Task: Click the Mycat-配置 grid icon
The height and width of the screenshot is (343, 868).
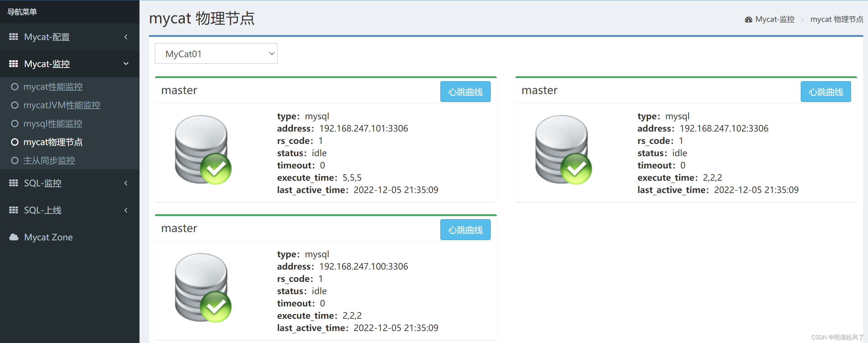Action: click(14, 37)
